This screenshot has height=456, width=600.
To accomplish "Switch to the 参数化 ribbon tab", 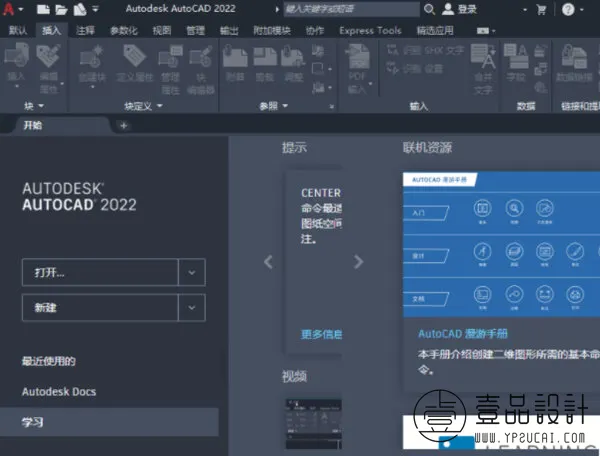I will point(123,31).
